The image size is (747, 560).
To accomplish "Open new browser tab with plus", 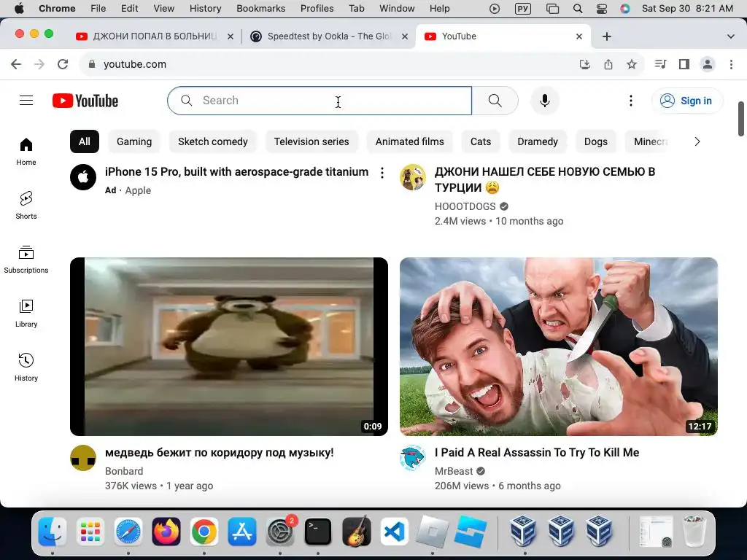I will [607, 36].
